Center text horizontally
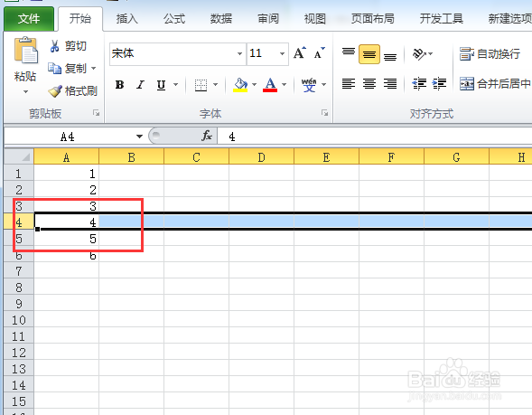532x415 pixels. coord(369,83)
